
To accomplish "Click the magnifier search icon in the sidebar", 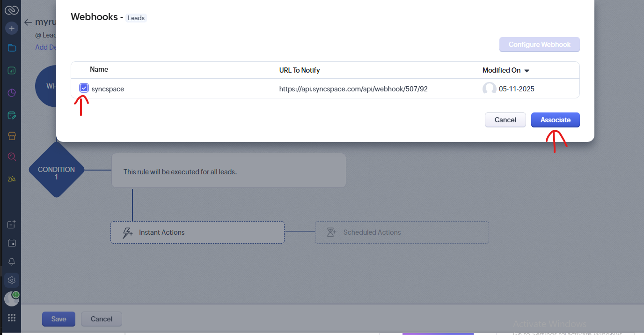I will tap(12, 157).
